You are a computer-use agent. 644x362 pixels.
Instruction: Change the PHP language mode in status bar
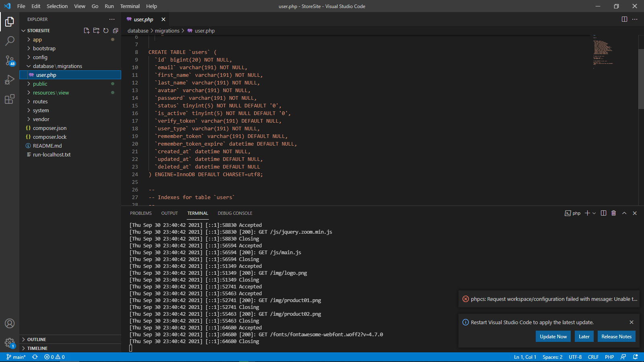click(x=609, y=357)
